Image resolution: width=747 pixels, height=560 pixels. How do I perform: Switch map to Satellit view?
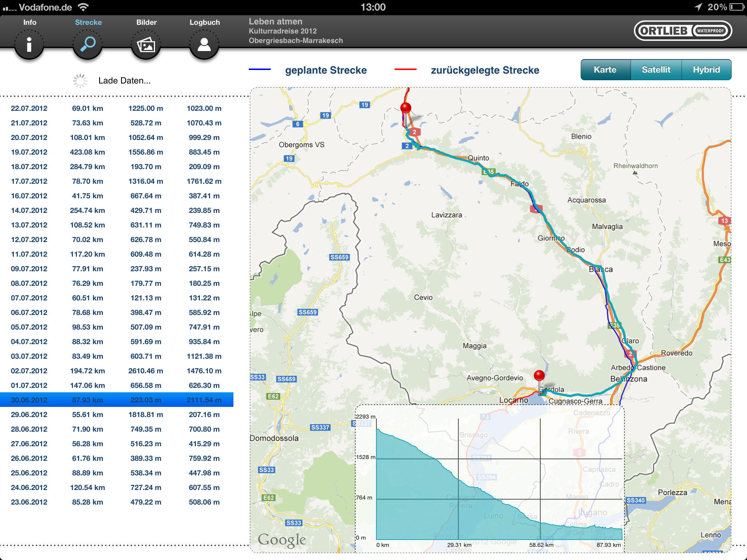coord(656,70)
